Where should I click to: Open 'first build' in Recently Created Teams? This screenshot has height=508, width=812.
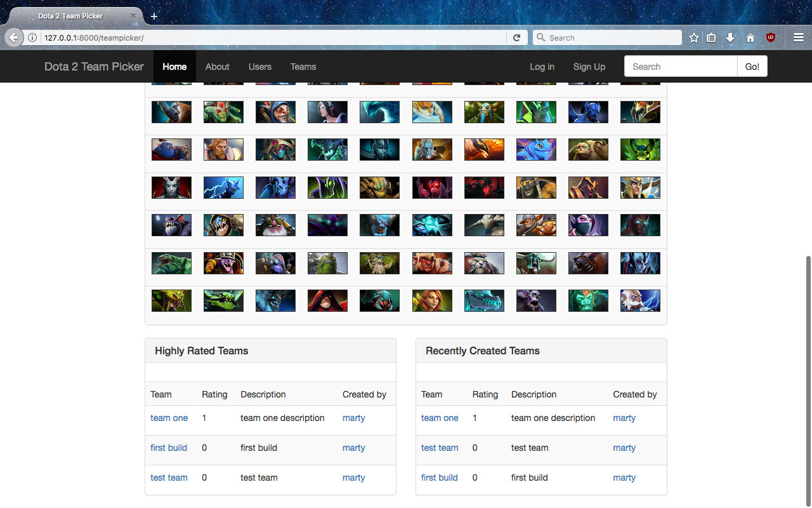pyautogui.click(x=440, y=478)
